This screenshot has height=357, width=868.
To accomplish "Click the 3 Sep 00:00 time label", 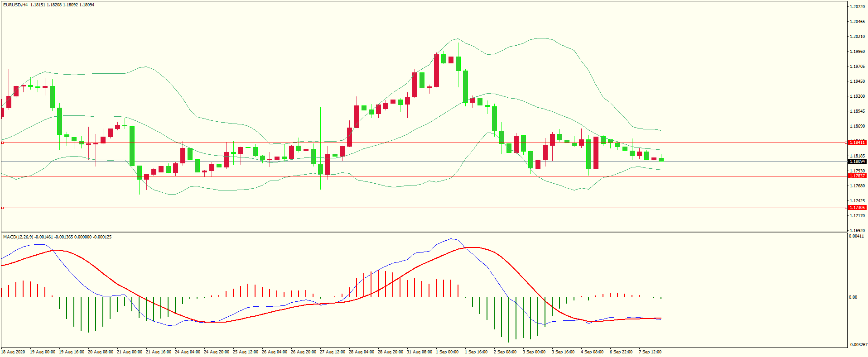I will coord(534,352).
